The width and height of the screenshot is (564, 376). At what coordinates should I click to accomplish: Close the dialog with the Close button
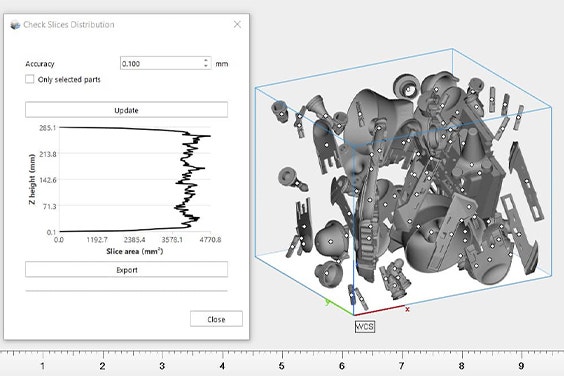point(216,319)
